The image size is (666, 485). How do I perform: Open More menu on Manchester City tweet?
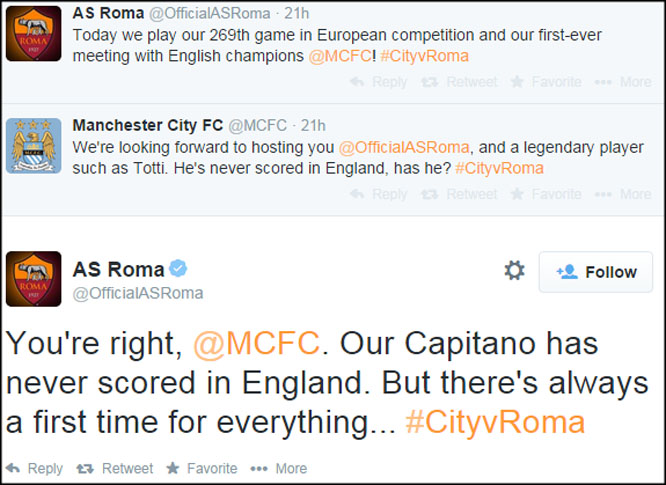623,194
